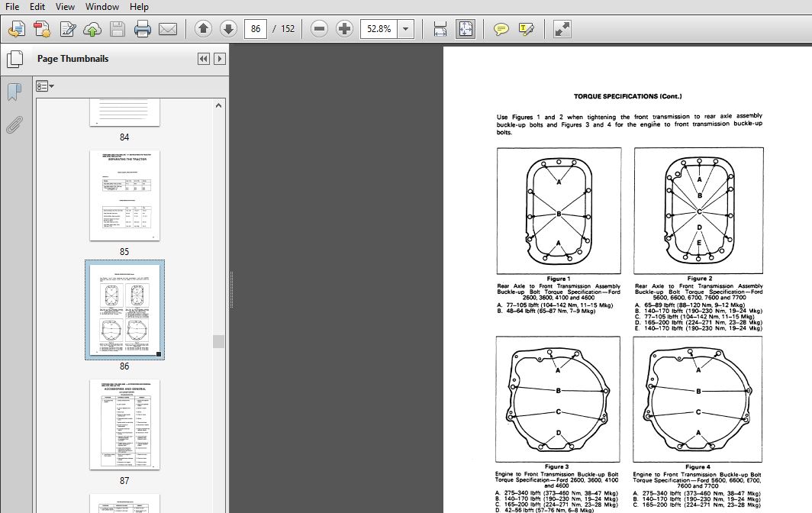Click the Figure 4 caption label
812x513 pixels.
(698, 467)
